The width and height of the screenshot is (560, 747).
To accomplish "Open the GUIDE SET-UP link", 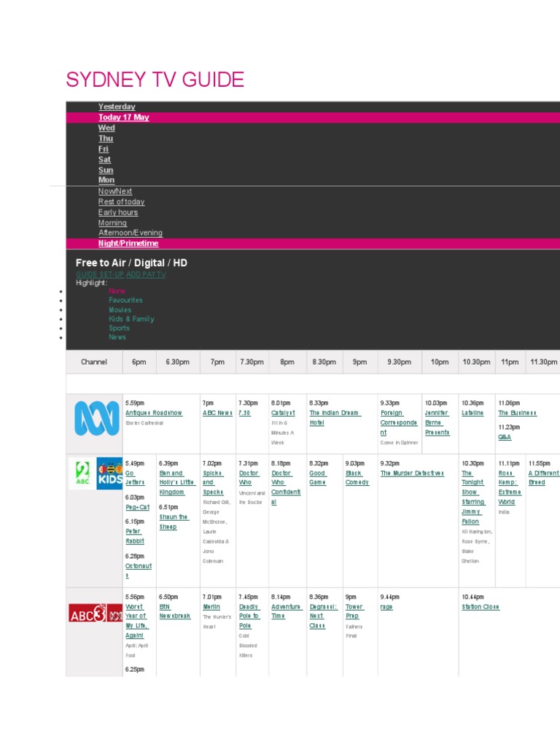I will pyautogui.click(x=100, y=274).
